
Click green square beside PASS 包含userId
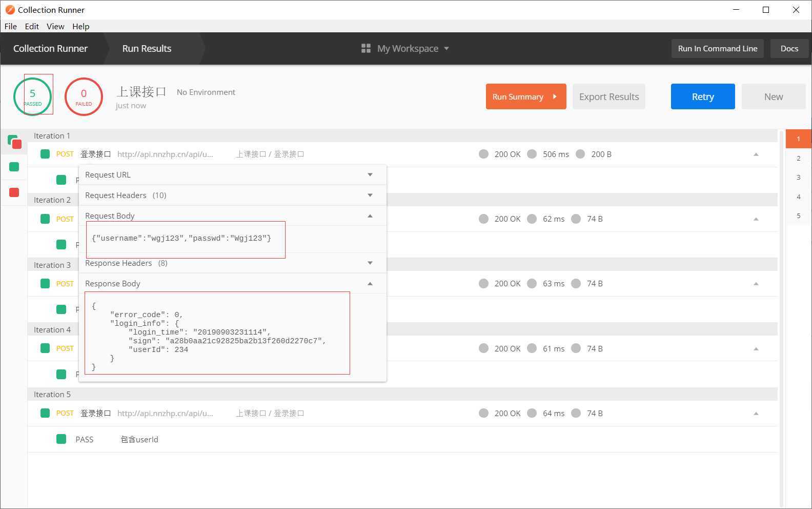tap(62, 439)
